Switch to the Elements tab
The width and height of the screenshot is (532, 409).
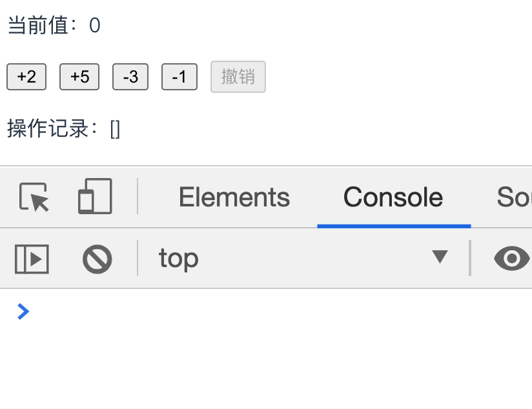pos(234,197)
